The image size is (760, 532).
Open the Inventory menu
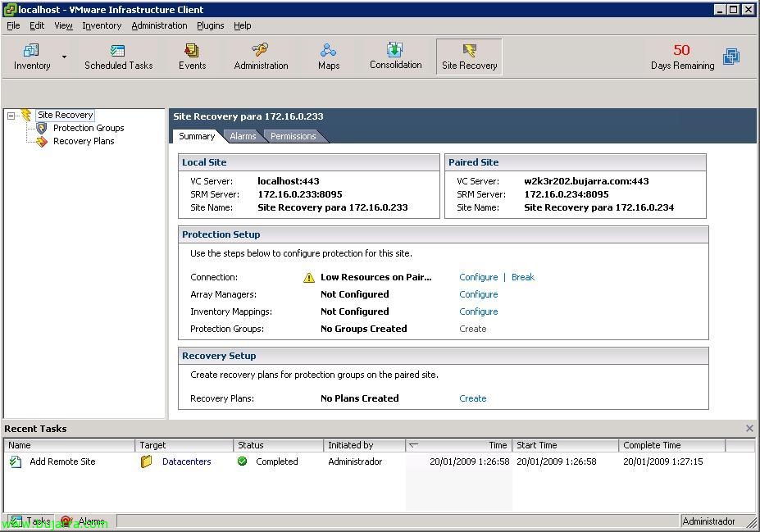pos(102,25)
